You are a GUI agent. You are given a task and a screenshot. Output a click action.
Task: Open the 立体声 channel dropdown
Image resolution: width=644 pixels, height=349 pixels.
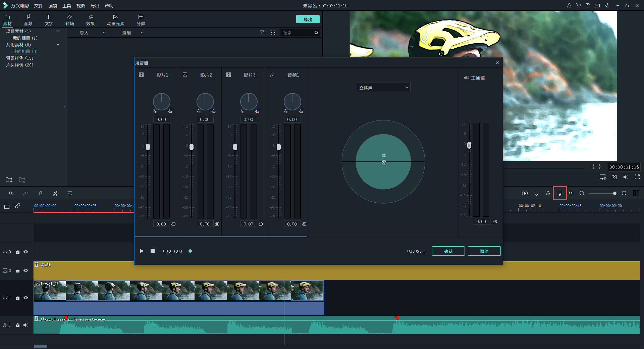click(x=383, y=88)
